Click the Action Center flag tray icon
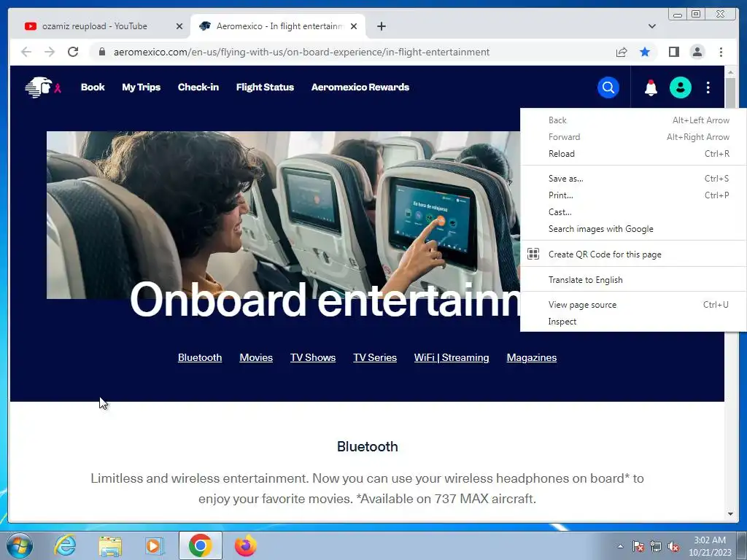 pyautogui.click(x=638, y=546)
